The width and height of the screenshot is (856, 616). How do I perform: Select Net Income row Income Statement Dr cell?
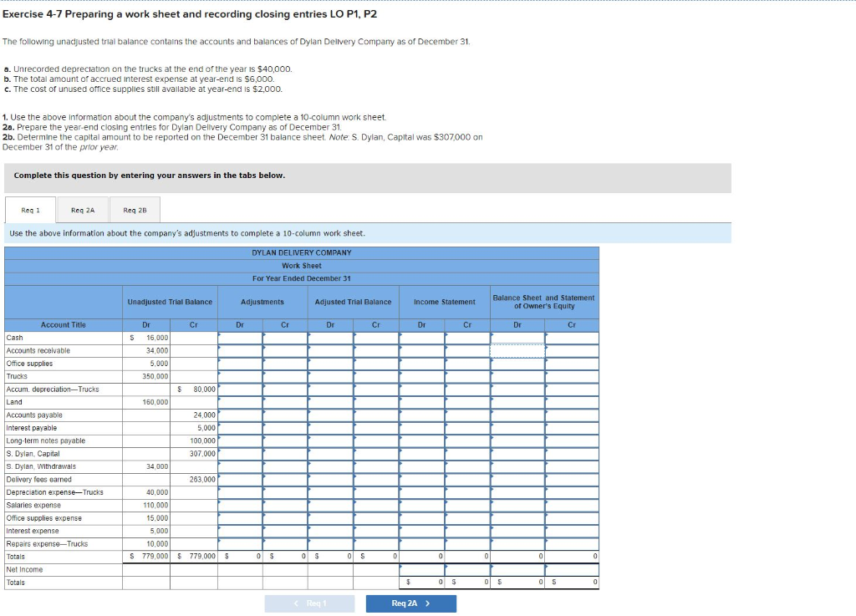pos(422,570)
